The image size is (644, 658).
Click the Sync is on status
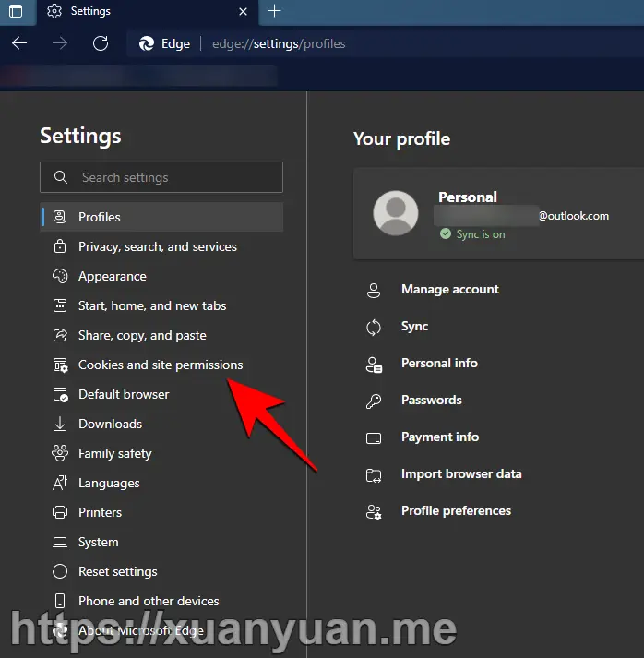point(472,234)
